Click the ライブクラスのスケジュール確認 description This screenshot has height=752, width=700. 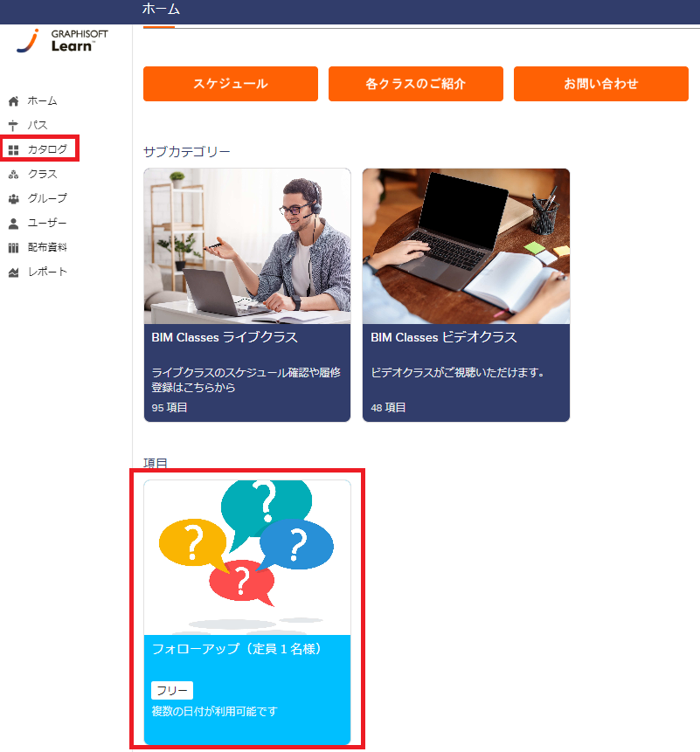[246, 380]
